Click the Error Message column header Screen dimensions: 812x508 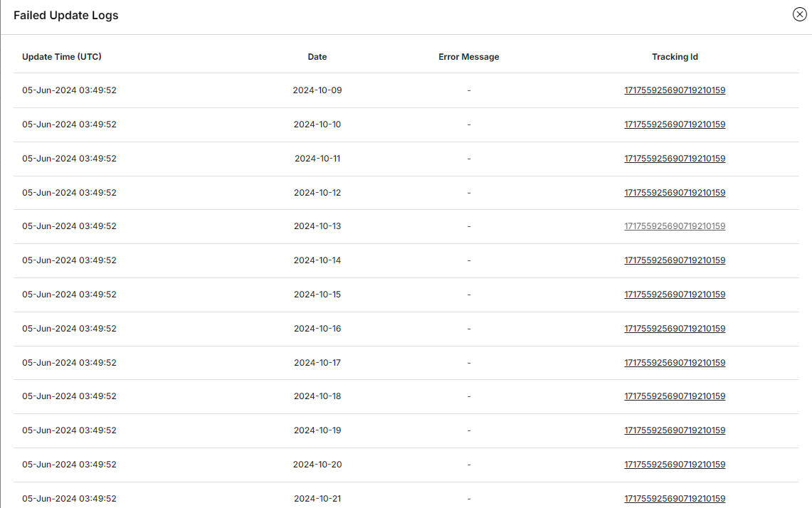click(469, 57)
